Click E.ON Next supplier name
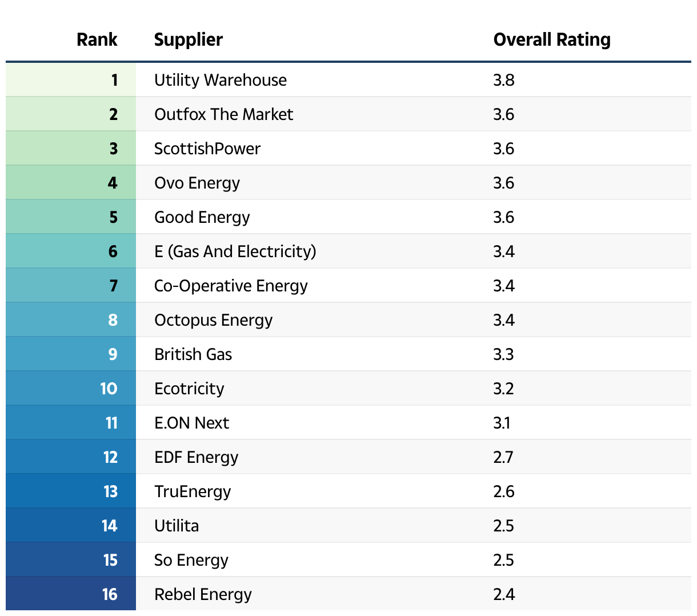The image size is (697, 616). tap(191, 423)
